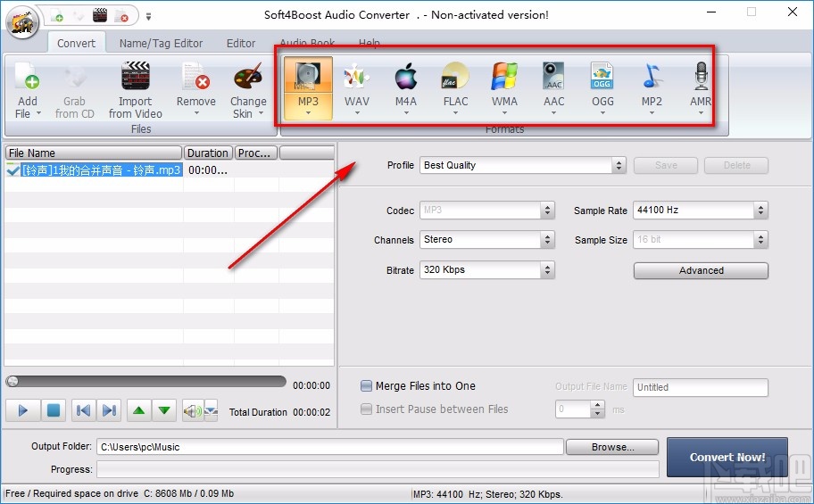This screenshot has width=814, height=504.
Task: Open the Profile dropdown
Action: [x=619, y=166]
